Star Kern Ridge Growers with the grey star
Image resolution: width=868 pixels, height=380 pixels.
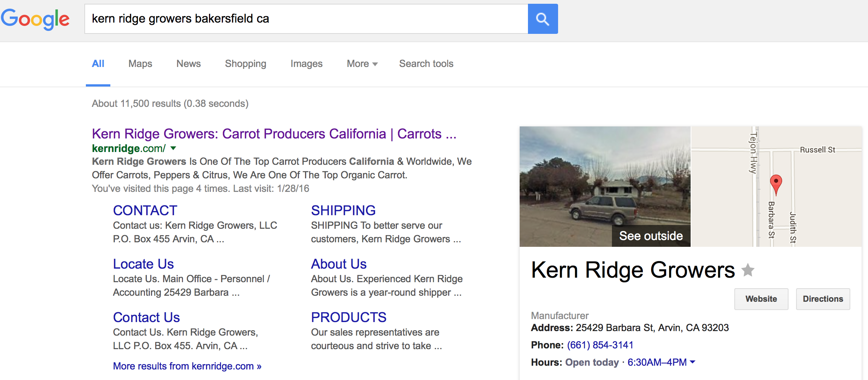point(748,270)
